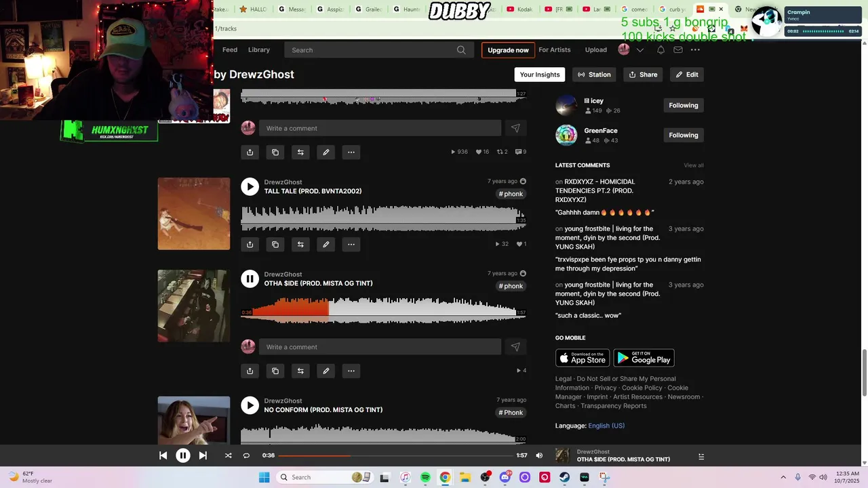
Task: Mute volume in player bar
Action: 539,455
